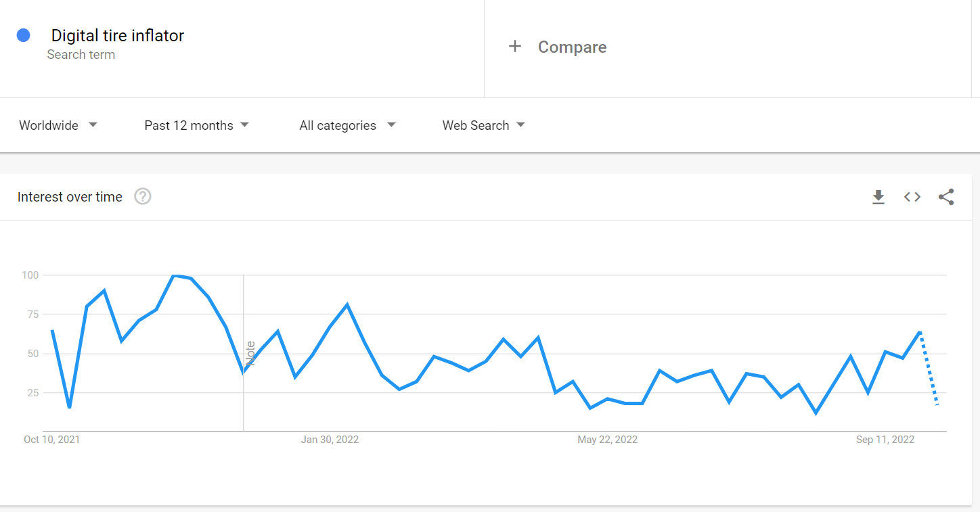This screenshot has width=980, height=512.
Task: Click the dotted partial-data line segment
Action: (x=929, y=369)
